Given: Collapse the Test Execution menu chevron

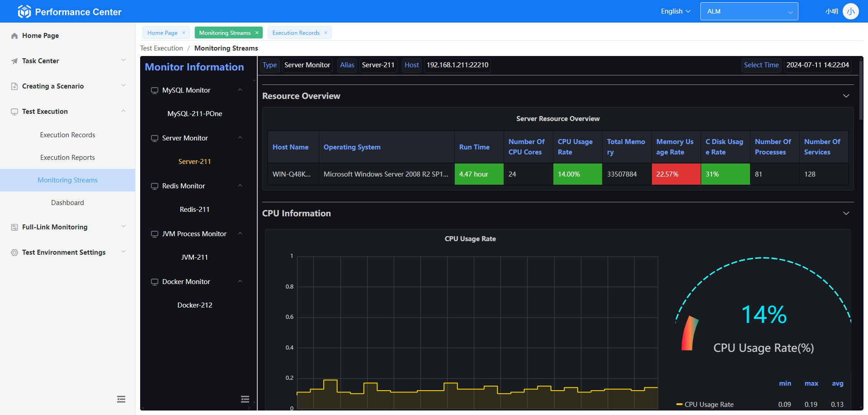Looking at the screenshot, I should click(x=123, y=111).
